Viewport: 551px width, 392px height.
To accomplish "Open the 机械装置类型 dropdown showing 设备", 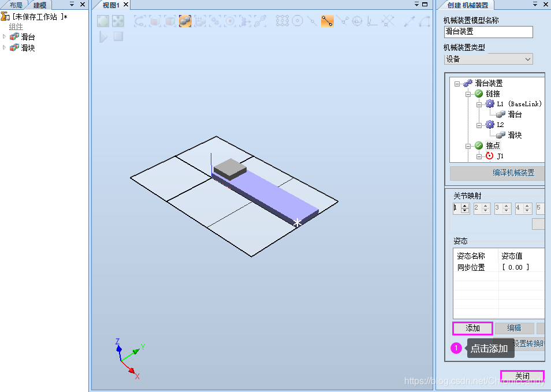I will [489, 59].
